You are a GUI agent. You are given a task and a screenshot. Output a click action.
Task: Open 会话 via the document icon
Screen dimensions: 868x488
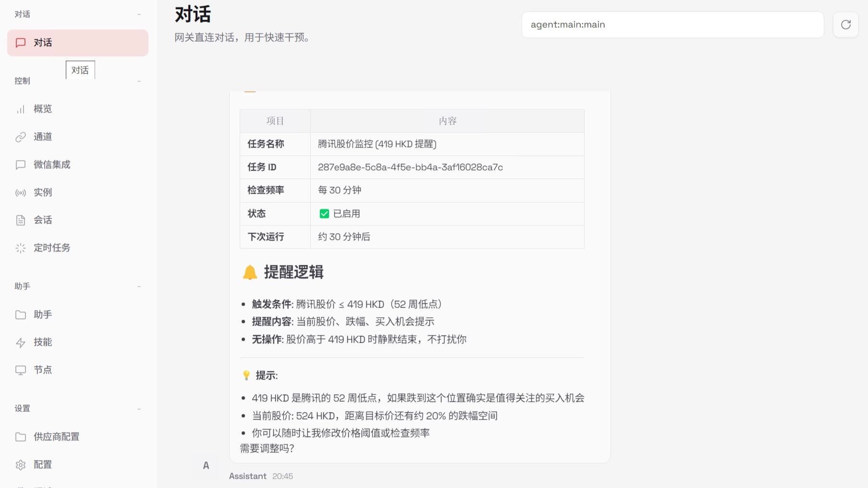point(21,220)
